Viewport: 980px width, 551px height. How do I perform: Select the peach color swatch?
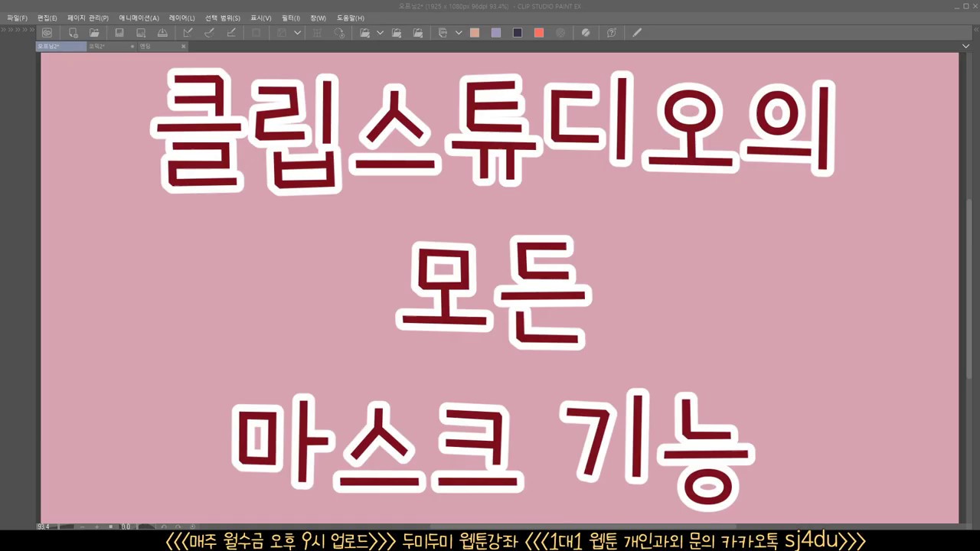[x=475, y=33]
